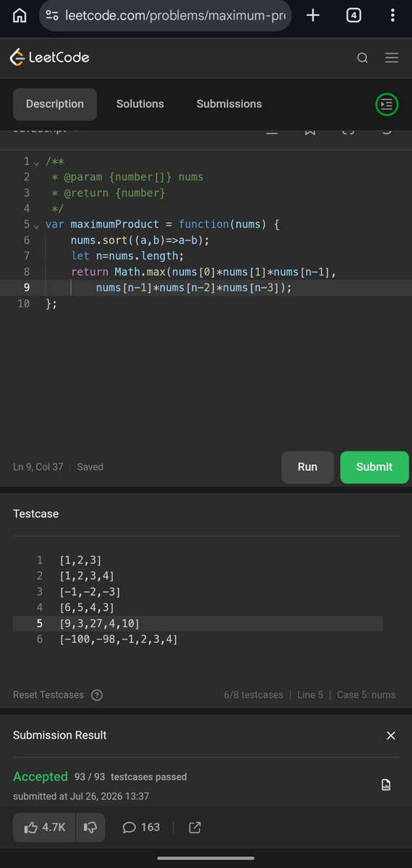Collapse the comment block at line 1
The height and width of the screenshot is (868, 412).
[x=36, y=162]
